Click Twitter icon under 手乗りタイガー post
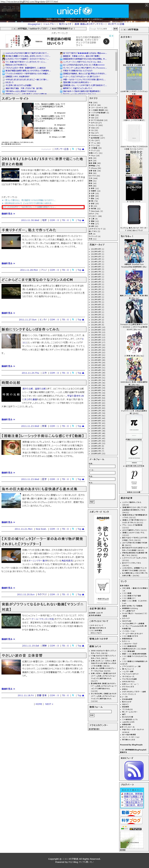This screenshot has width=149, height=868. tap(73, 270)
